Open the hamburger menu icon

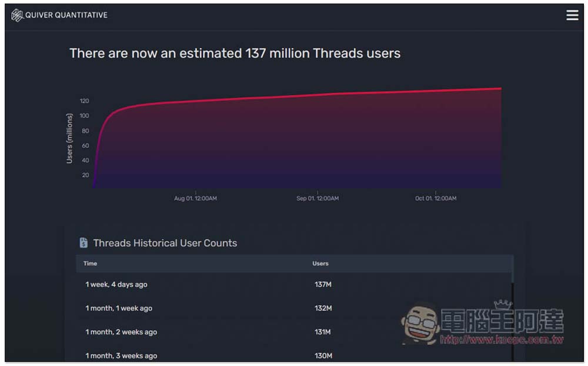(572, 15)
